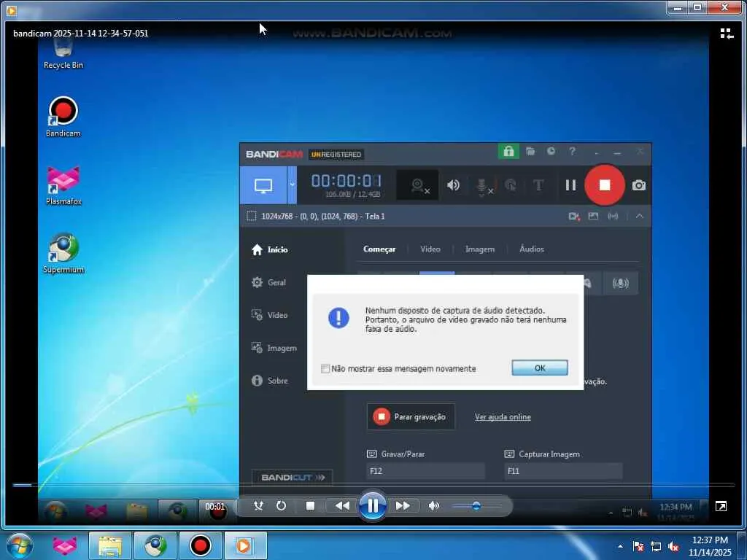
Task: Click the Bandicam desktop shortcut icon
Action: tap(63, 117)
